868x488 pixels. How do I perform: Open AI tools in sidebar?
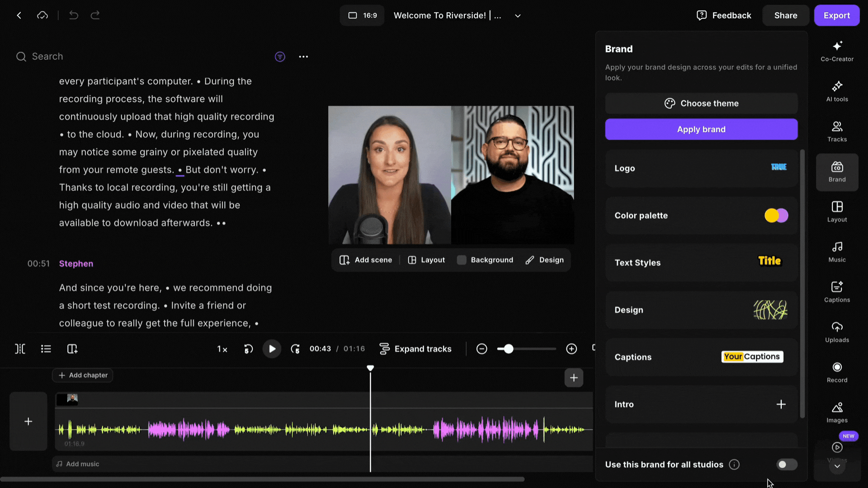pyautogui.click(x=837, y=92)
